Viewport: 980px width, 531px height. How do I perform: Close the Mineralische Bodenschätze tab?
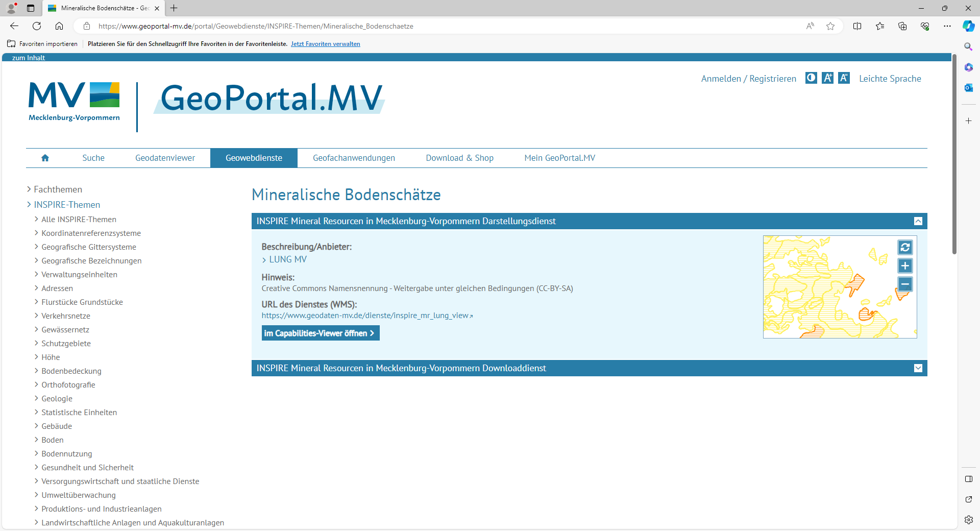(157, 8)
